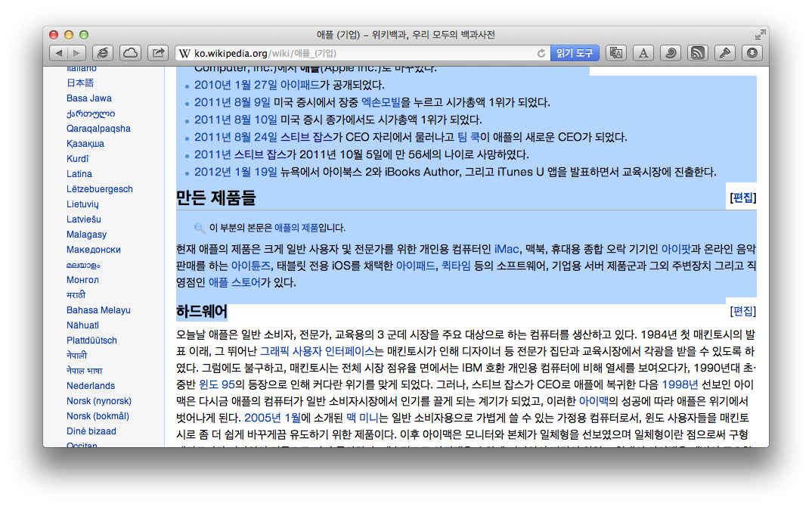Open the Kurdî language link
Image resolution: width=812 pixels, height=507 pixels.
(77, 159)
